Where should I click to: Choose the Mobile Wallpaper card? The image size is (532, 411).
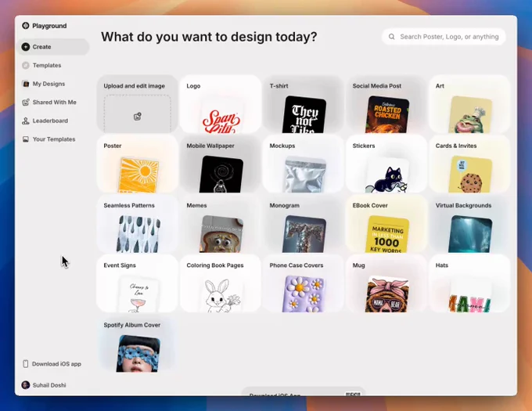(221, 164)
